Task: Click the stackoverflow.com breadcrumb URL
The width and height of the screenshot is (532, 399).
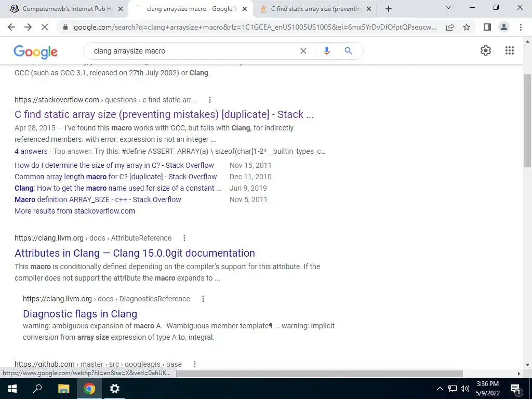Action: click(105, 100)
